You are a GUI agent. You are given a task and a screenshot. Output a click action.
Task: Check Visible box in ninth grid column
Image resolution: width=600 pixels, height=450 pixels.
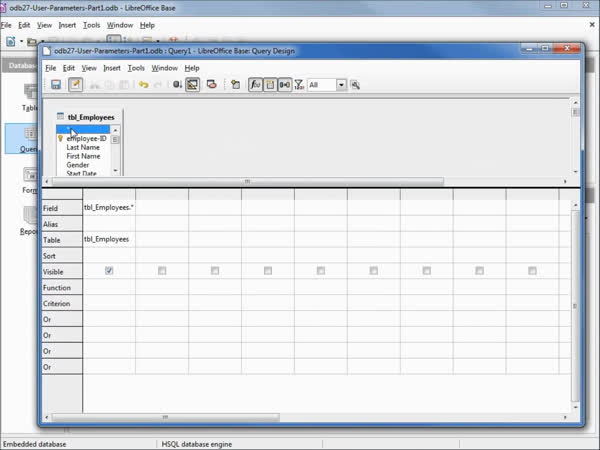coord(532,271)
